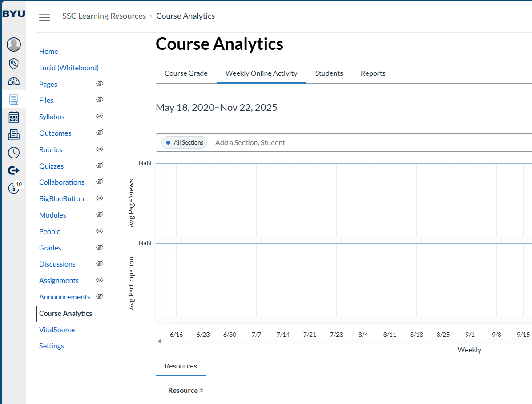Open the BigBlueButton link

click(61, 199)
